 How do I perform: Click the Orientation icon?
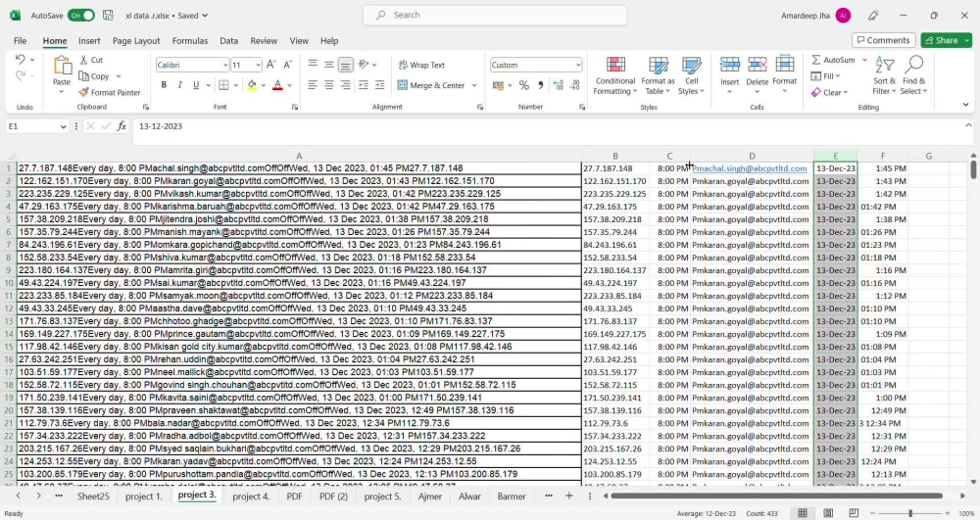coord(364,65)
